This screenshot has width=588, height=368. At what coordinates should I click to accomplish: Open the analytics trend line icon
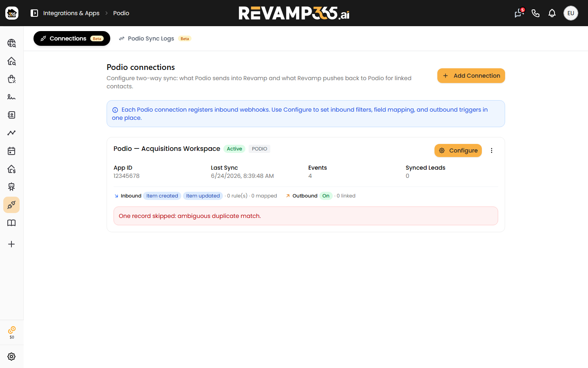coord(11,133)
